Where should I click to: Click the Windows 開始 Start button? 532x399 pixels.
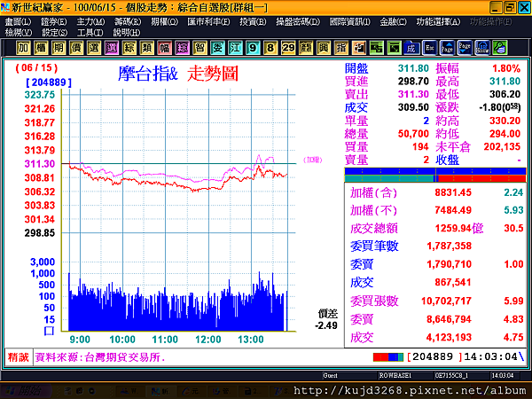click(26, 391)
